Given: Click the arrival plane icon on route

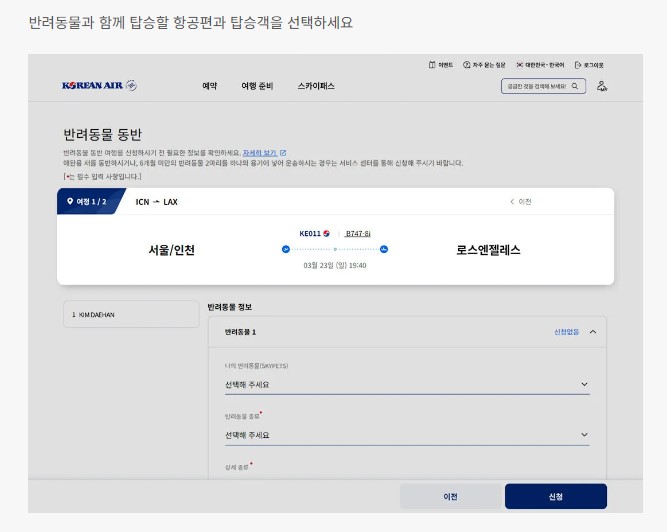Looking at the screenshot, I should [x=384, y=249].
